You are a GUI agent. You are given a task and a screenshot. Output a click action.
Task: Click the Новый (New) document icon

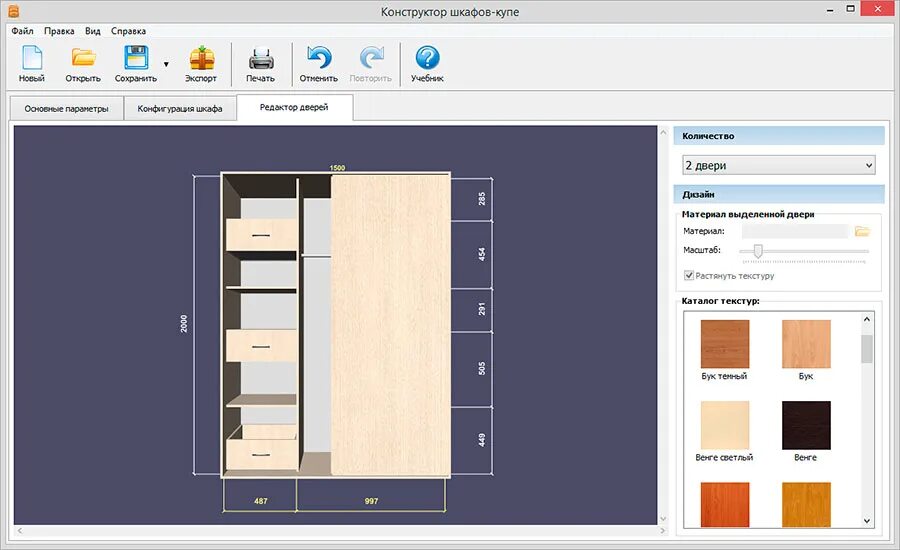point(32,58)
